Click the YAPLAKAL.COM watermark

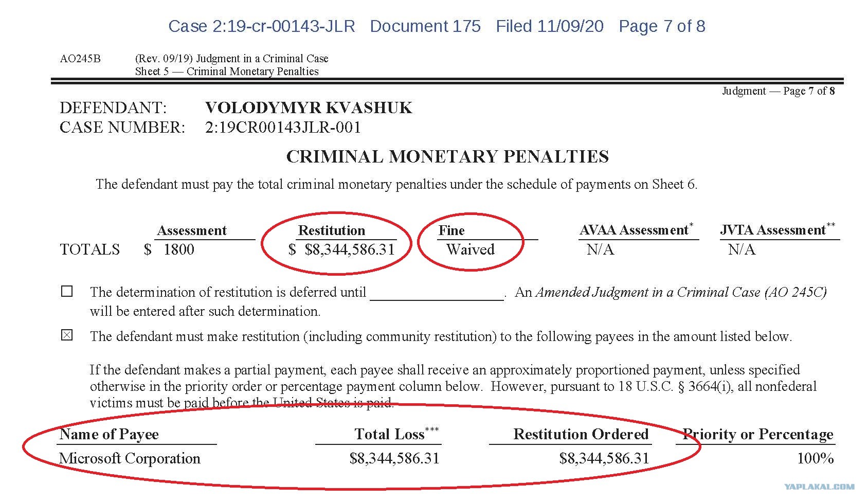click(x=820, y=487)
